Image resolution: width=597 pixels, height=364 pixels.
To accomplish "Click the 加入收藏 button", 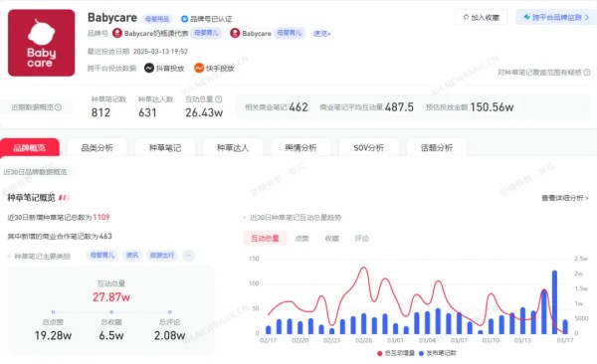I will [482, 18].
